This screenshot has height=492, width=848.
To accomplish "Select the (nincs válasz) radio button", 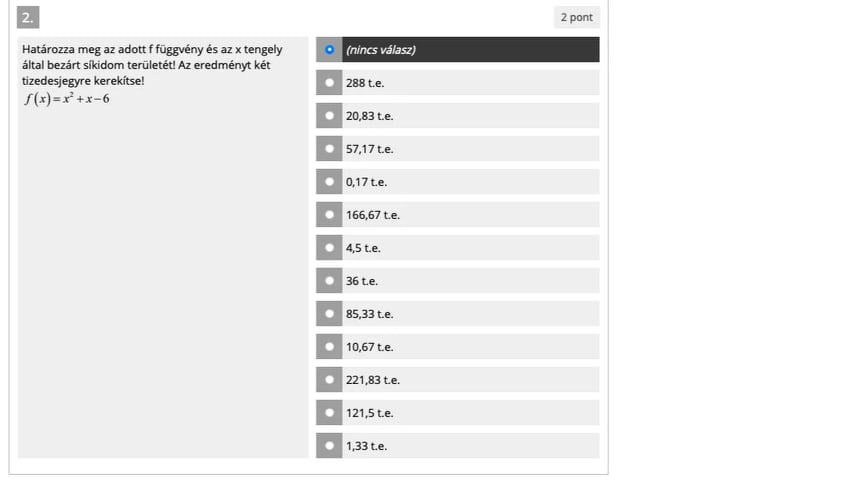I will coord(329,50).
